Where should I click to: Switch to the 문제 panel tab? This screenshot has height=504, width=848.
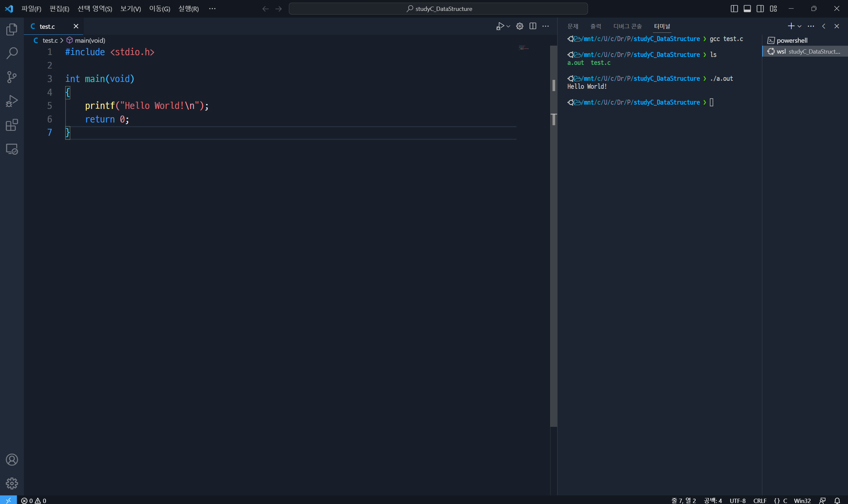point(573,26)
